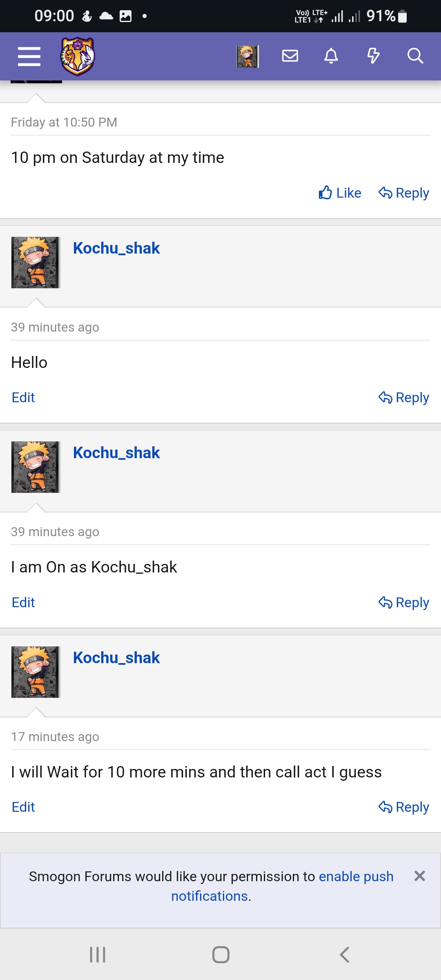Screen dimensions: 441x980
Task: Open What's New lightning icon
Action: (373, 56)
